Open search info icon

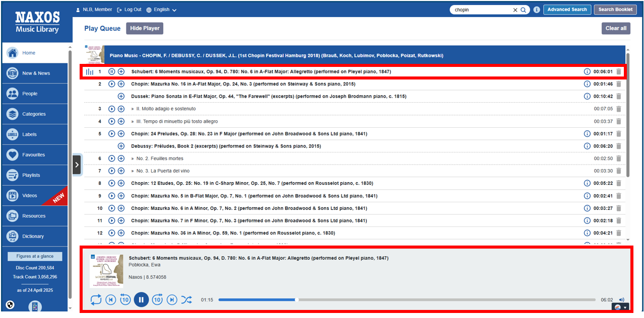[537, 10]
